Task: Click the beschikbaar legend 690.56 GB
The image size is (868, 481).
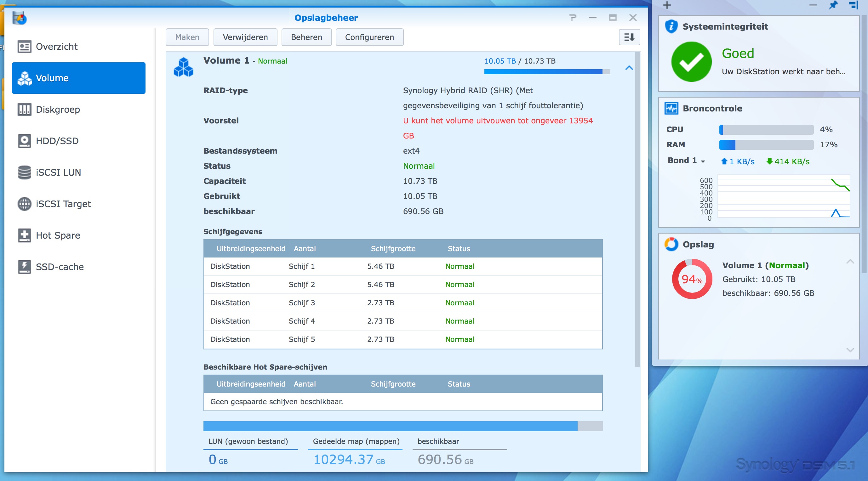Action: (460, 452)
